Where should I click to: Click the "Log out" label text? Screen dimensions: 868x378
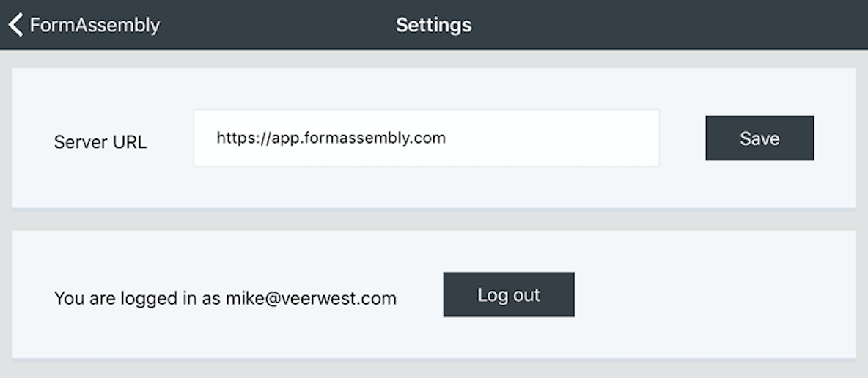coord(509,294)
